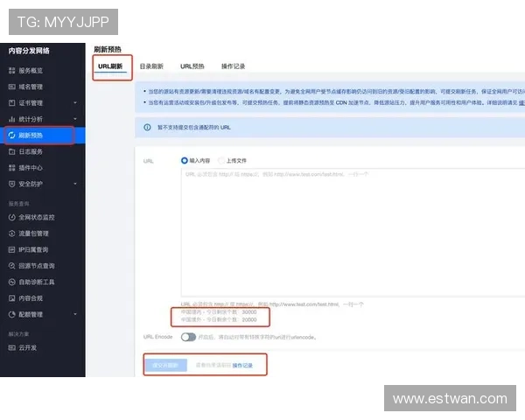Screen dimensions: 525x420
Task: Open 流量包管理 in the sidebar
Action: point(33,234)
